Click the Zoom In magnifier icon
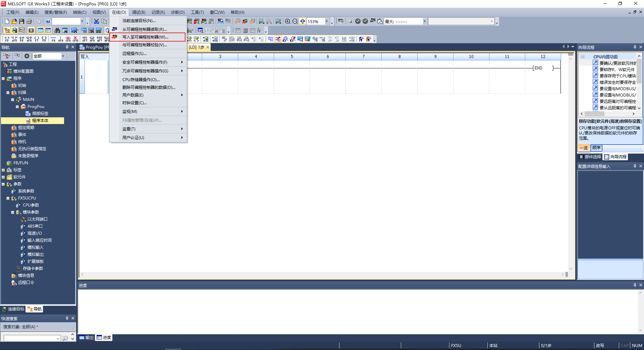The image size is (644, 350). tap(287, 21)
